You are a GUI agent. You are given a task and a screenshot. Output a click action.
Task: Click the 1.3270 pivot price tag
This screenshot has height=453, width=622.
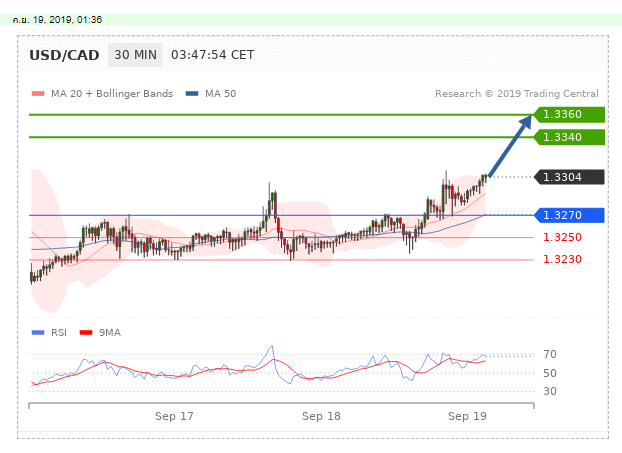click(x=569, y=215)
